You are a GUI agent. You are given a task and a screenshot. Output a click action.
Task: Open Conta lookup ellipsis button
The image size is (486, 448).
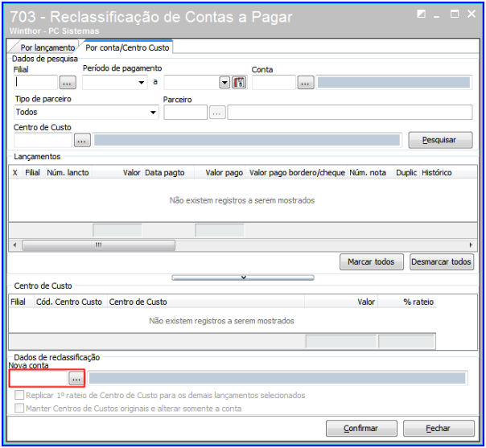tap(306, 83)
